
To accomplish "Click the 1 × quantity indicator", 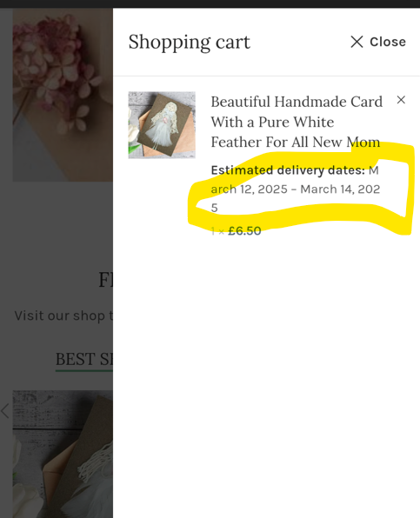I will coord(217,231).
